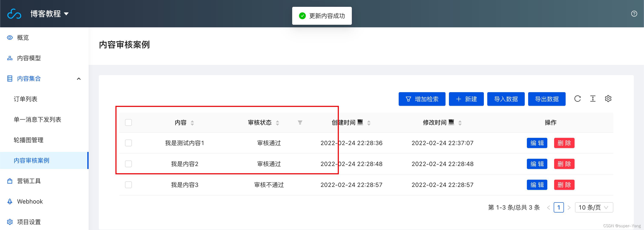The height and width of the screenshot is (230, 644).
Task: Check the row 我是内容2
Action: [x=128, y=164]
